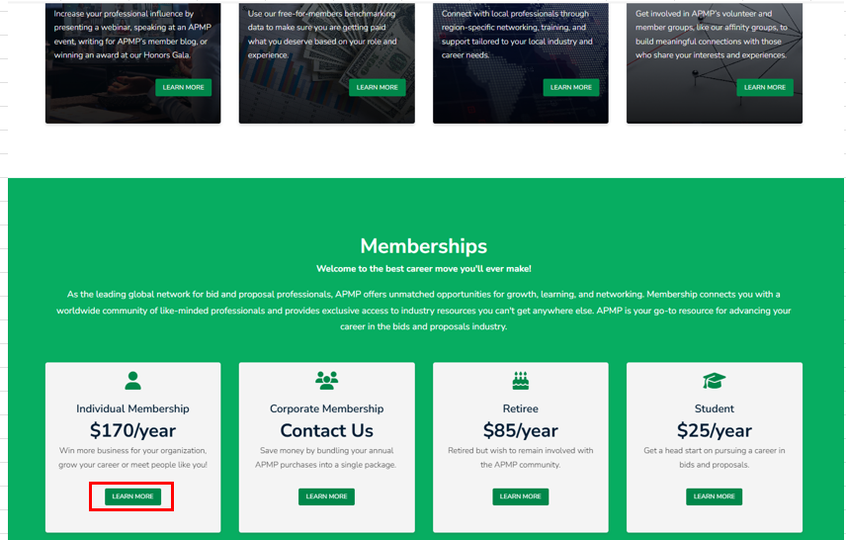Screen dimensions: 846x540
Task: Click the Corporate Membership group icon
Action: (326, 380)
